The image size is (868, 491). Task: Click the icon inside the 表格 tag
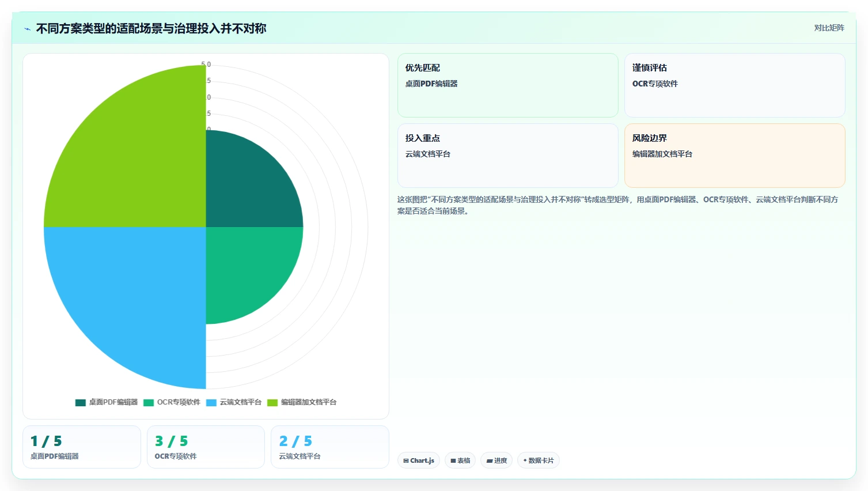453,461
